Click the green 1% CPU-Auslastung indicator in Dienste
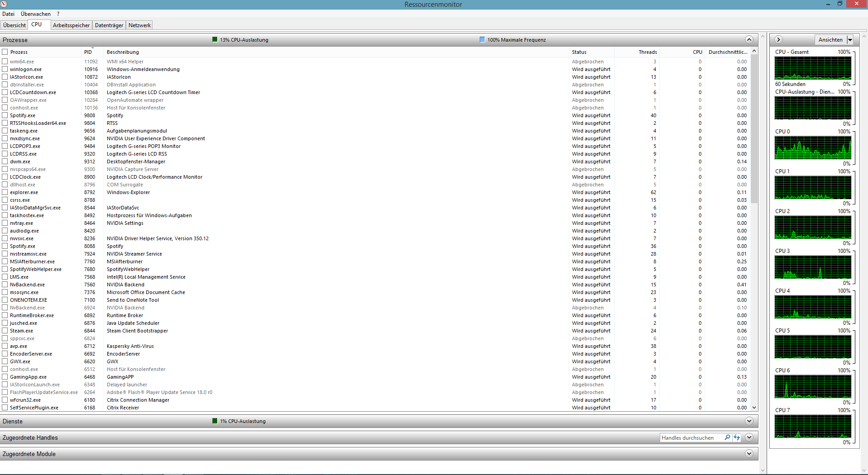 click(x=215, y=421)
